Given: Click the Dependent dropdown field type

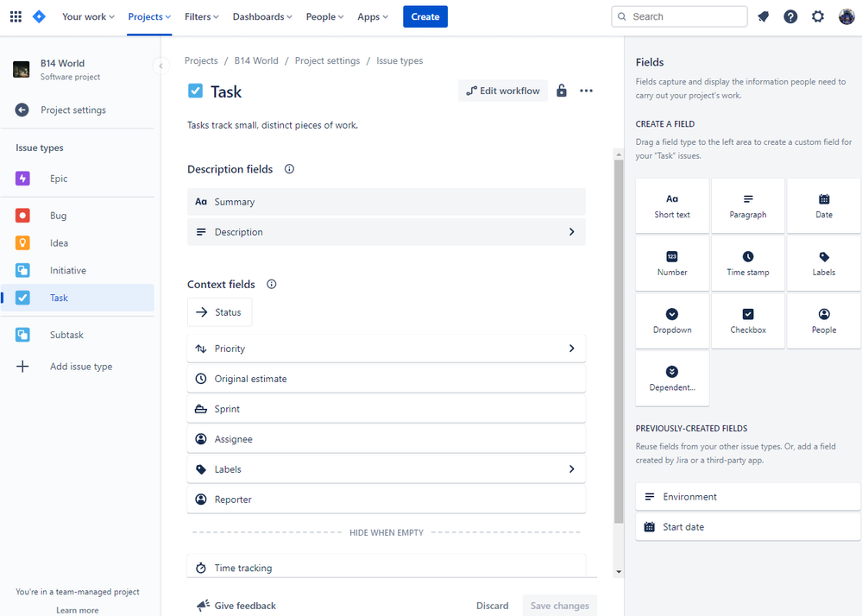Looking at the screenshot, I should pyautogui.click(x=672, y=379).
